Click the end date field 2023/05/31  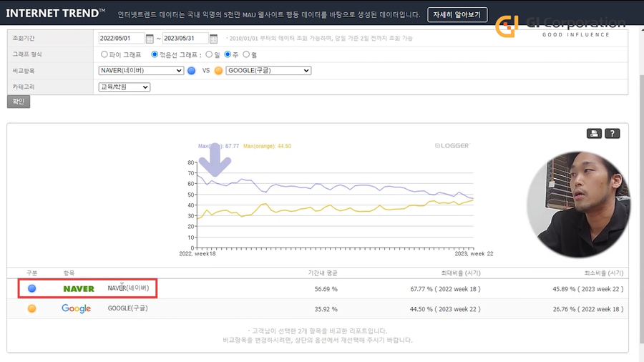pyautogui.click(x=185, y=38)
